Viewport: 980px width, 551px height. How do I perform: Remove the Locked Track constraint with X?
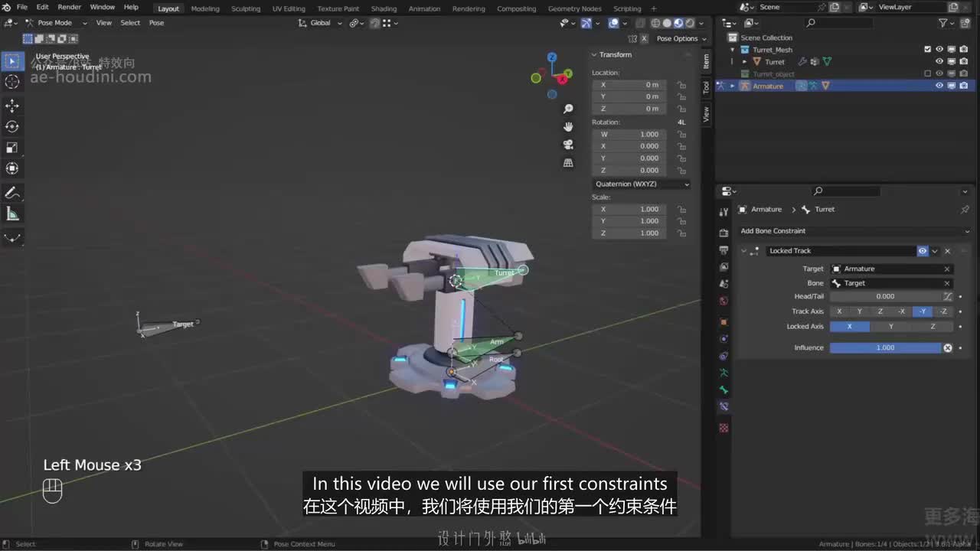(947, 251)
